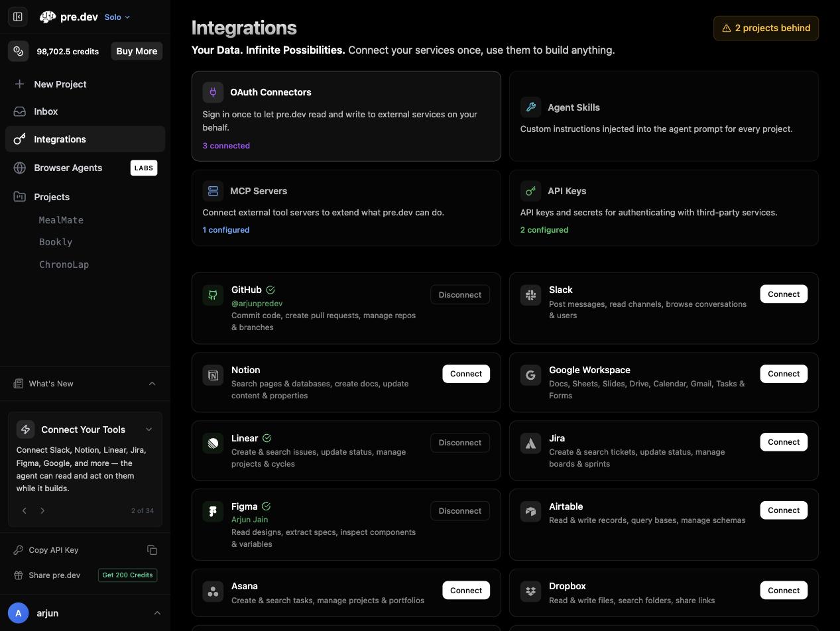
Task: Click the Browser Agents globe icon
Action: 20,168
